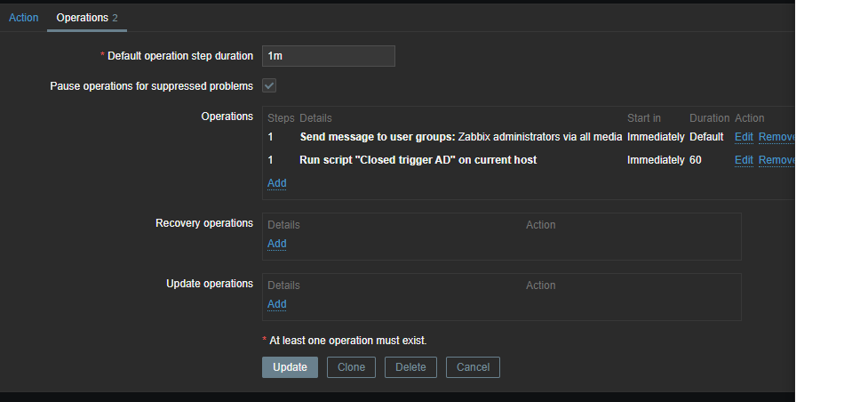The width and height of the screenshot is (868, 402).
Task: Click the Duration column header in Operations
Action: coord(708,118)
